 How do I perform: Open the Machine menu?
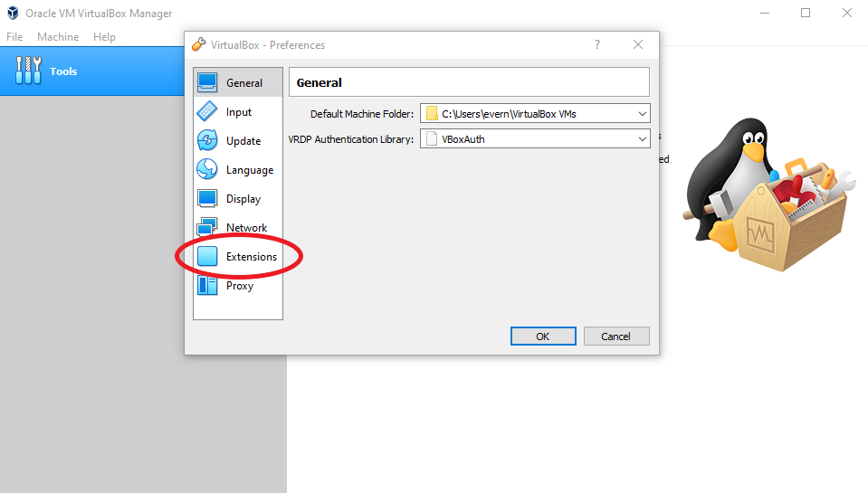(x=58, y=36)
